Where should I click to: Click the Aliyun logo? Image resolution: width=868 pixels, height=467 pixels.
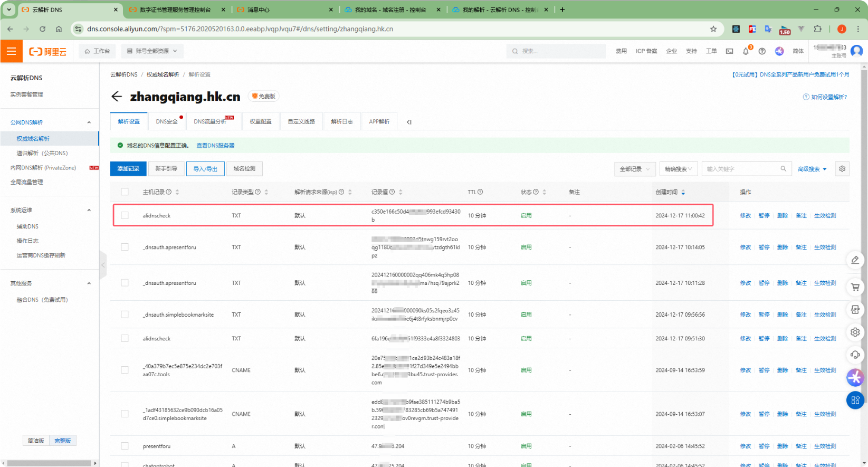48,51
